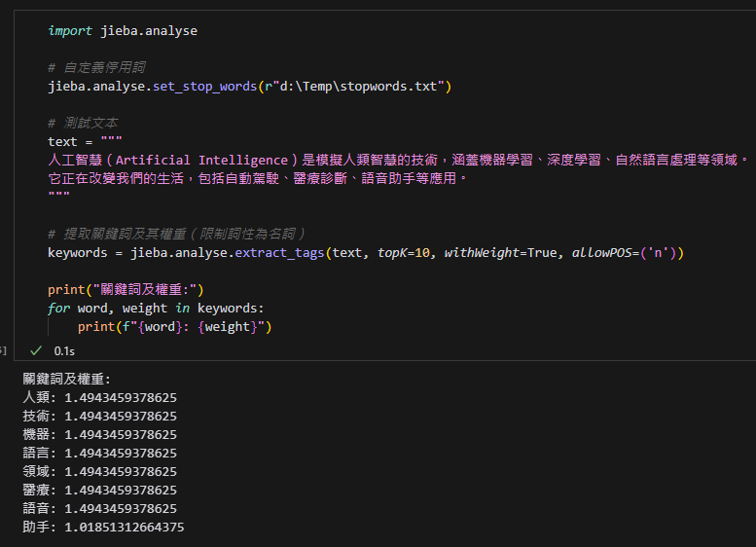Screen dimensions: 756x547
Task: Click the output row for 領域
Action: [x=100, y=471]
